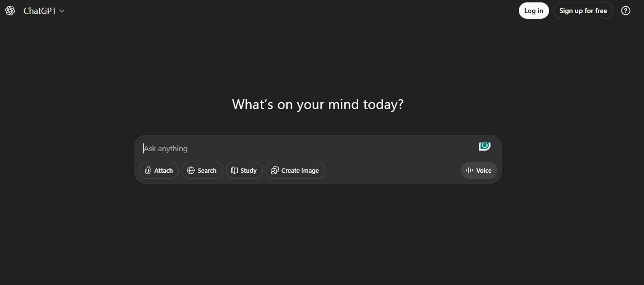Click the Log in button
The image size is (644, 285).
534,10
